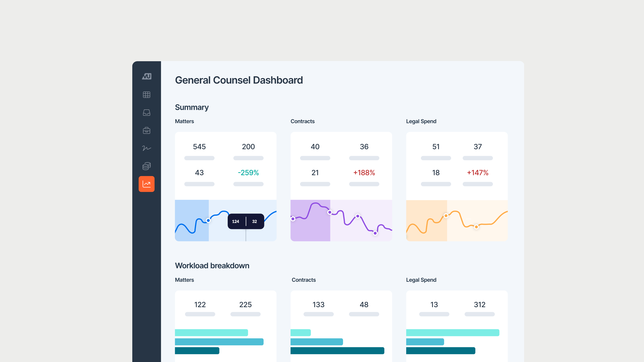
Task: Select the dark teal bar in Contracts breakdown
Action: click(337, 350)
